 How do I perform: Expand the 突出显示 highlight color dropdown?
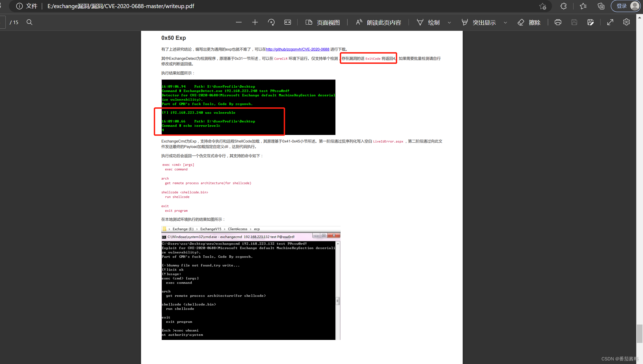(505, 22)
